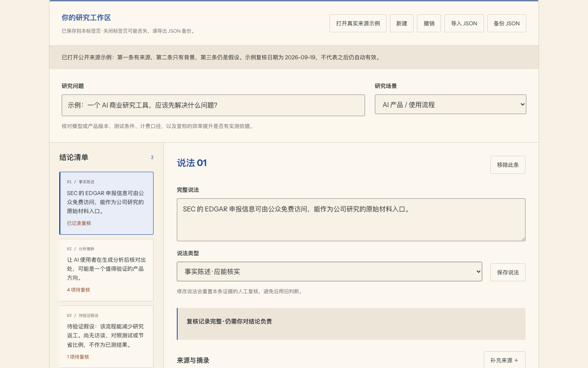Add a source with 补充来源 +
The image size is (588, 368).
(505, 360)
